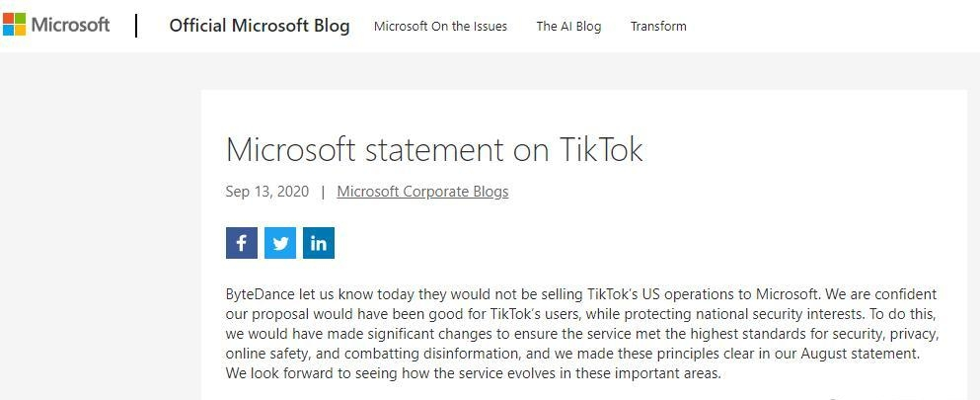Share the post on Twitter
The width and height of the screenshot is (980, 400).
(280, 243)
